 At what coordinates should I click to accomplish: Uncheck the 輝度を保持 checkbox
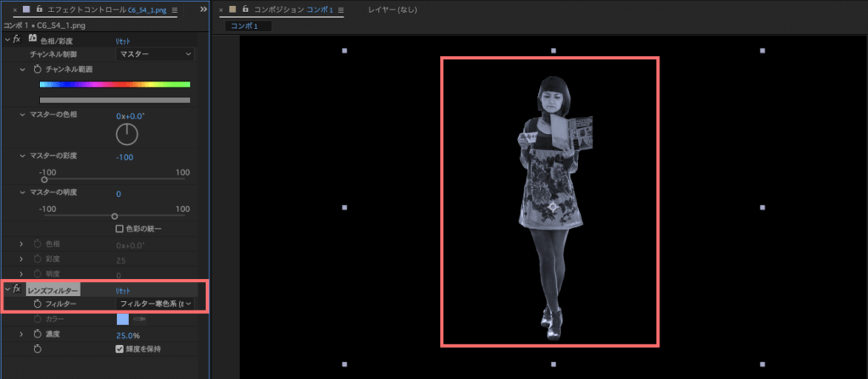tap(119, 349)
